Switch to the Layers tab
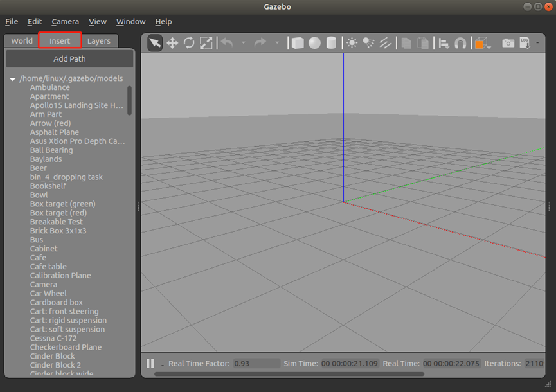 coord(99,41)
